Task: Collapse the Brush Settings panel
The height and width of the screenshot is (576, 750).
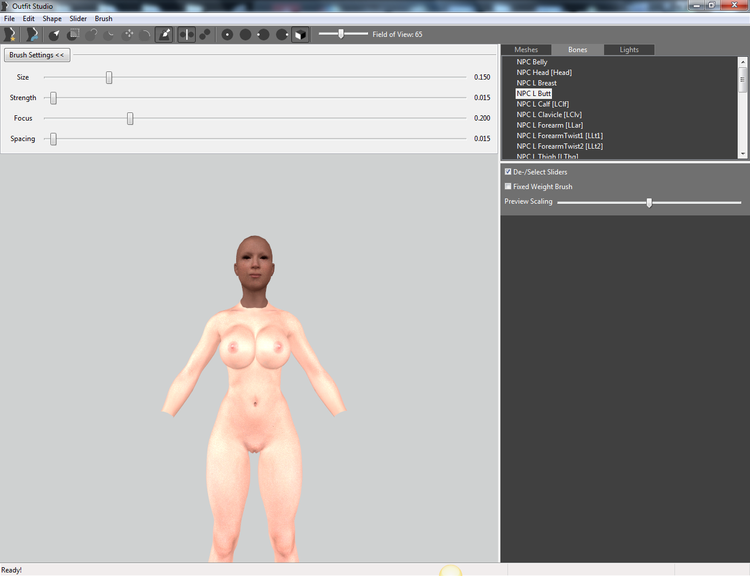Action: (x=37, y=55)
